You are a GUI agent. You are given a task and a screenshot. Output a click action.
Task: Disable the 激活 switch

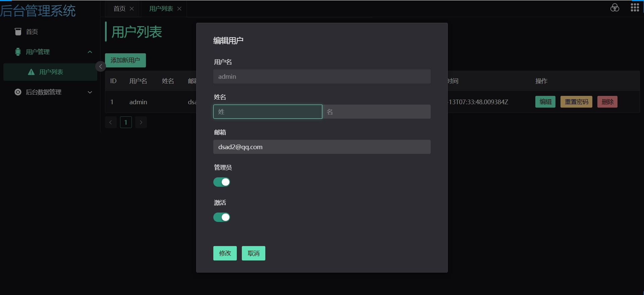click(222, 217)
